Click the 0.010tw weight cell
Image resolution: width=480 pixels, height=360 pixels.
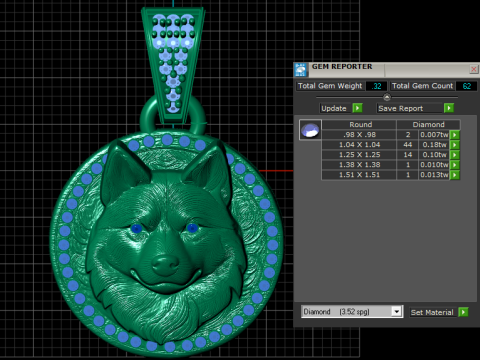[x=434, y=165]
